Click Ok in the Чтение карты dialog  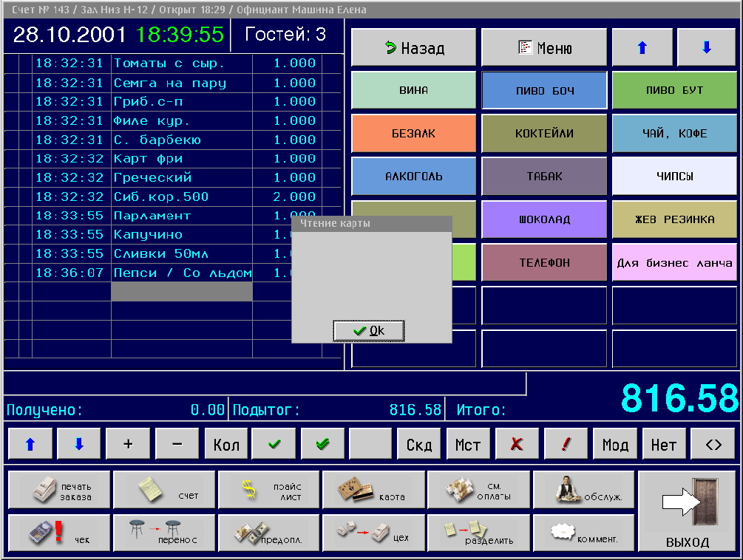(x=368, y=331)
